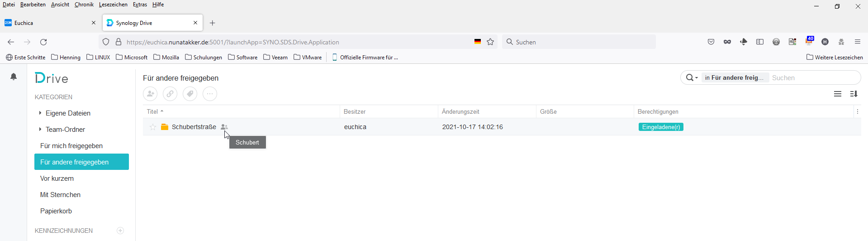The height and width of the screenshot is (241, 868).
Task: Click shared people icon beside Schubertstraße
Action: (224, 127)
